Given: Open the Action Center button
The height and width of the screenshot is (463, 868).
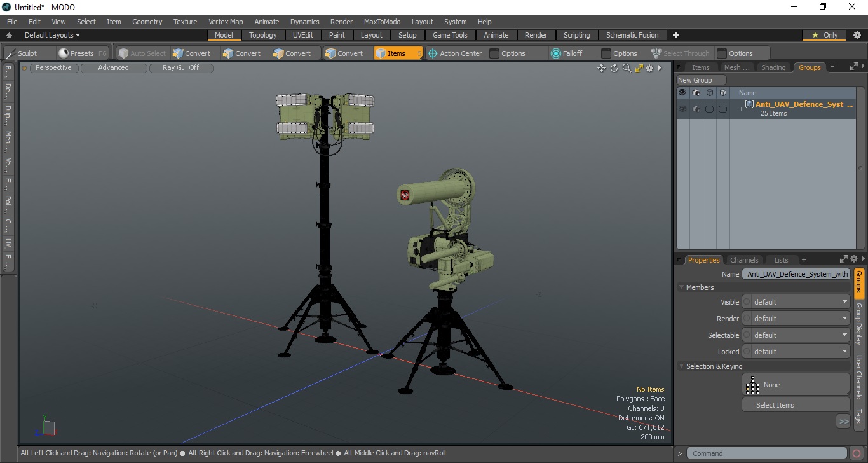Looking at the screenshot, I should pos(455,53).
